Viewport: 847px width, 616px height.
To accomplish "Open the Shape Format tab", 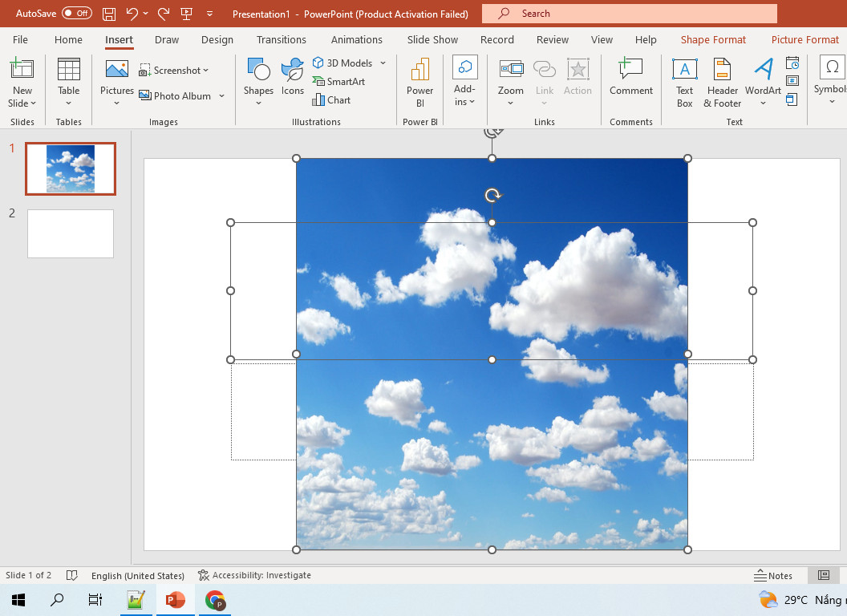I will [x=713, y=39].
